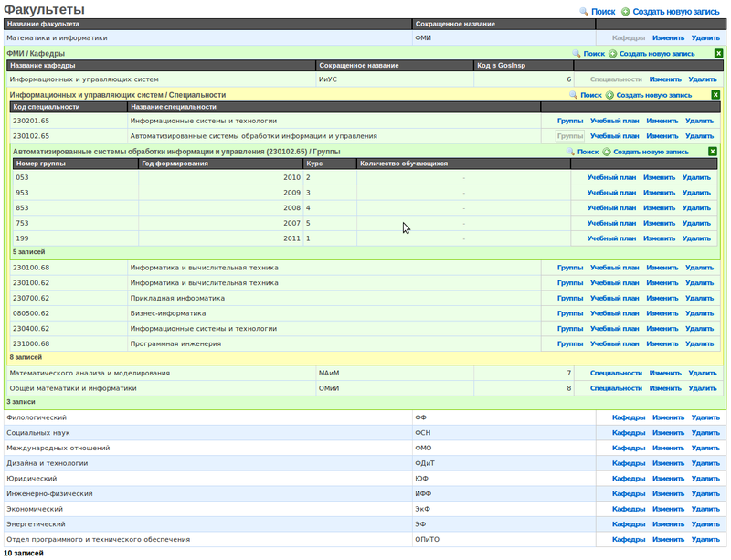731x560 pixels.
Task: Click the green plus icon beside the top 'Создать новую запись'
Action: coord(625,11)
